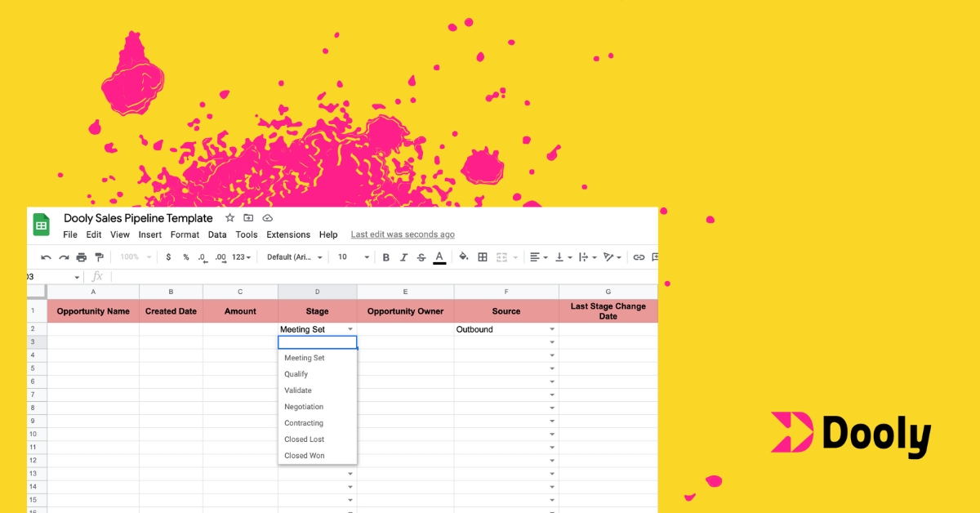Screen dimensions: 980x513
Task: Click the Google Sheets home icon
Action: tap(41, 225)
